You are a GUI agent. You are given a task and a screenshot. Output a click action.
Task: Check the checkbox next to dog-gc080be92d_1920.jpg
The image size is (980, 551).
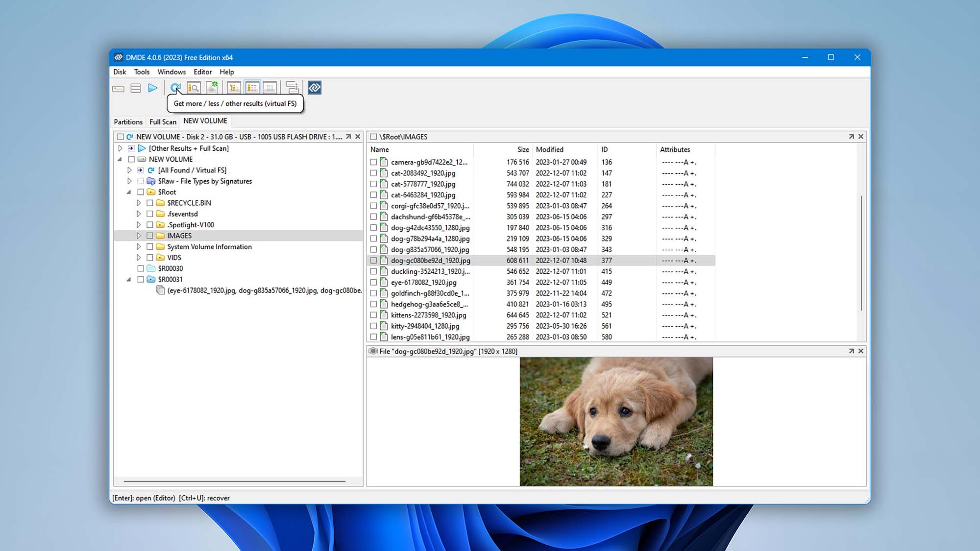(374, 261)
